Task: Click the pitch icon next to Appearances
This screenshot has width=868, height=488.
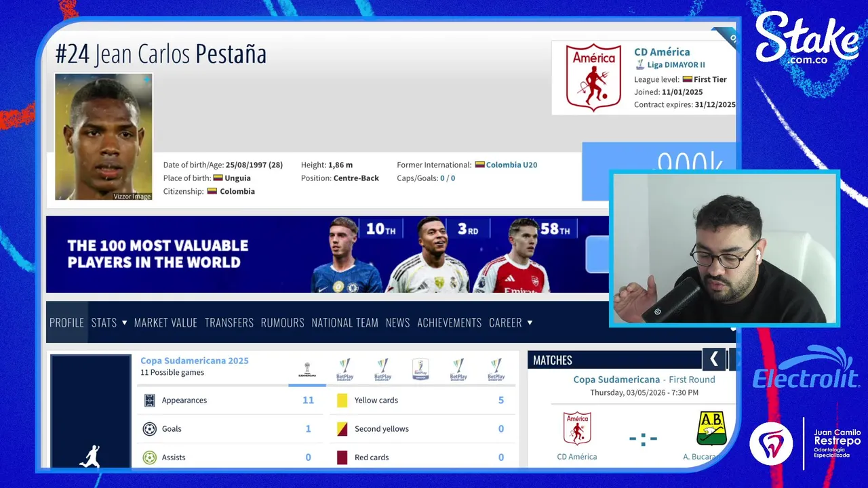Action: pyautogui.click(x=150, y=401)
